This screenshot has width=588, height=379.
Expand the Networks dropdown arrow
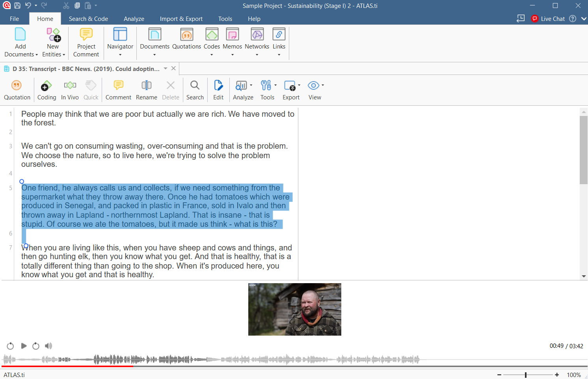tap(257, 55)
